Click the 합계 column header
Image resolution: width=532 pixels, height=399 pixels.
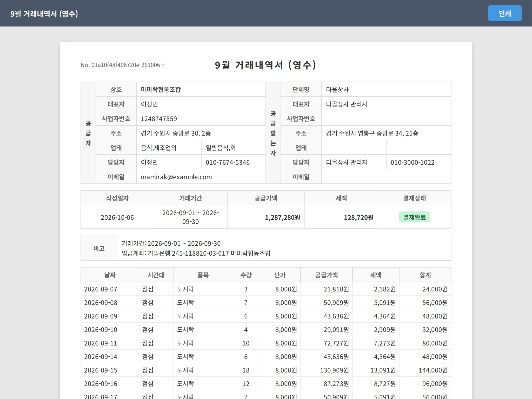point(425,275)
